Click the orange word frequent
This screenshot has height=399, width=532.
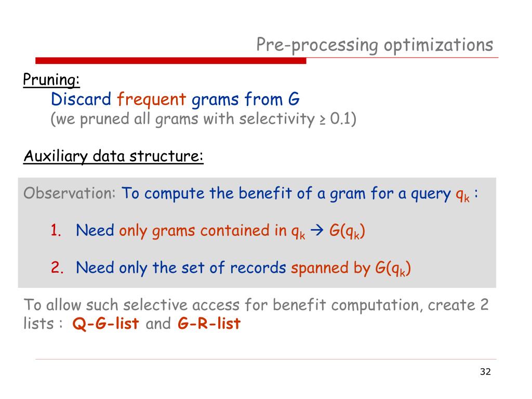point(151,99)
